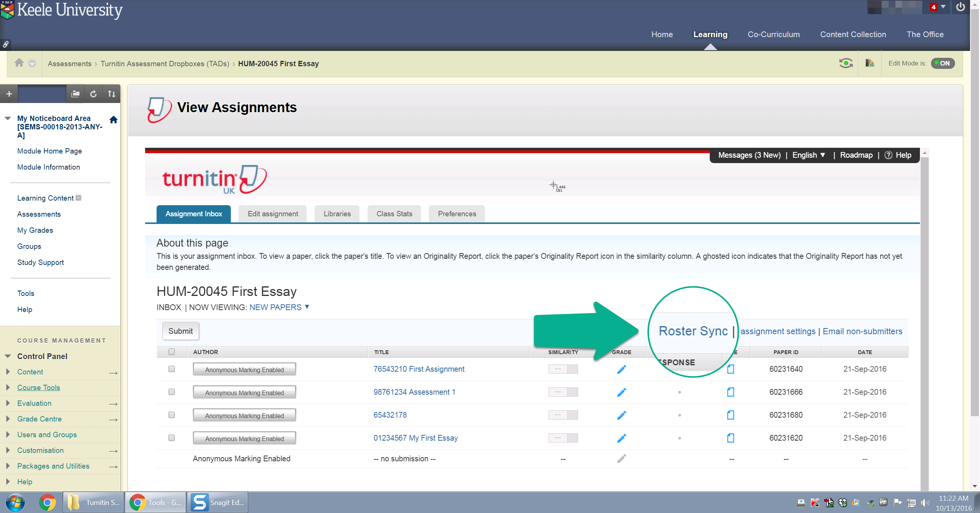Expand the Content control panel item

pyautogui.click(x=8, y=372)
